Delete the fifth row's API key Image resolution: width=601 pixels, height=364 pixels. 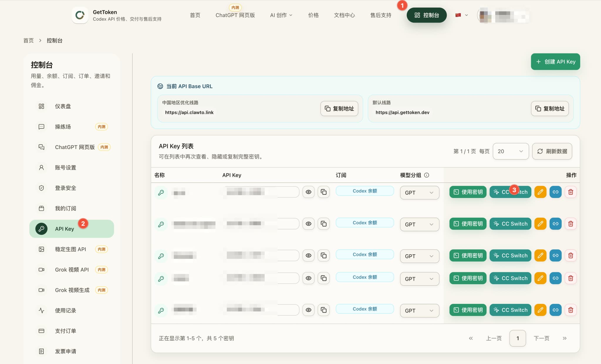point(571,310)
